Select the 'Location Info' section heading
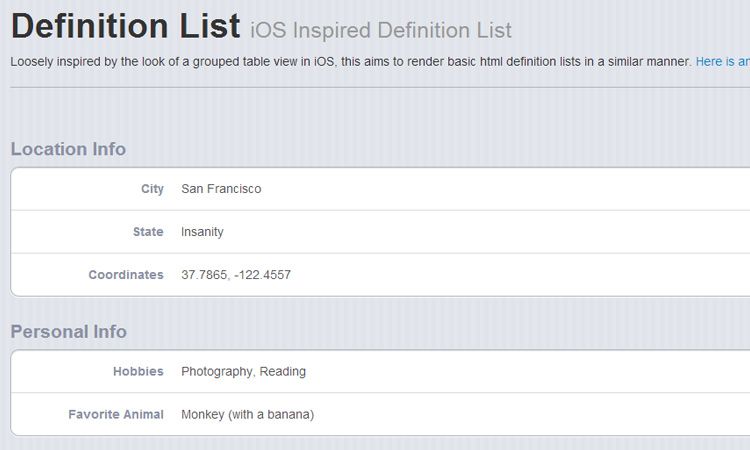Image resolution: width=750 pixels, height=450 pixels. click(68, 149)
